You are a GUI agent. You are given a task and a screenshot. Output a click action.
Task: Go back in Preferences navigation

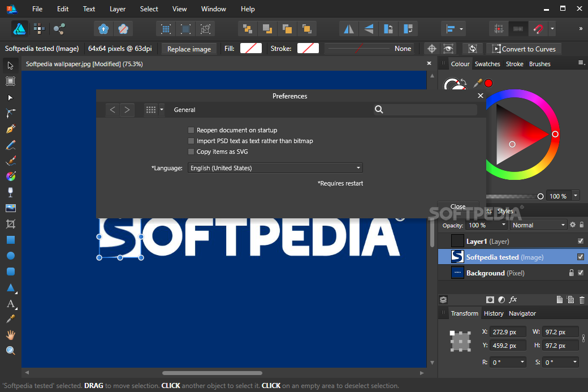tap(113, 110)
